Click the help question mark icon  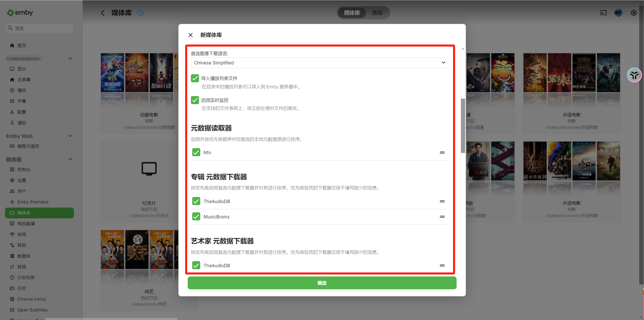pos(141,13)
